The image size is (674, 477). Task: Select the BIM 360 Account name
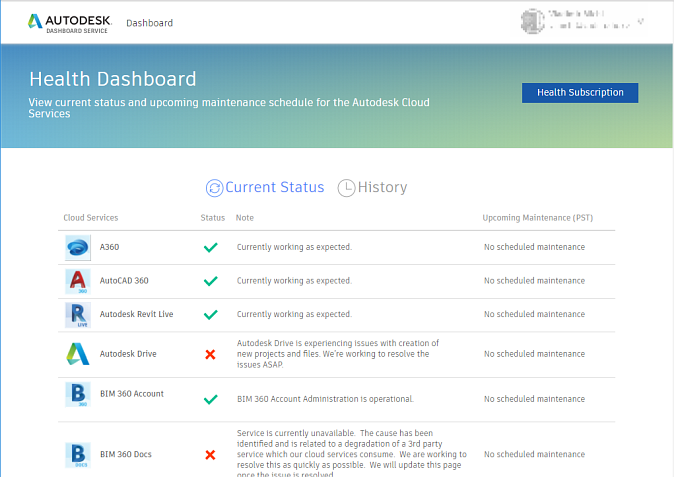coord(132,394)
